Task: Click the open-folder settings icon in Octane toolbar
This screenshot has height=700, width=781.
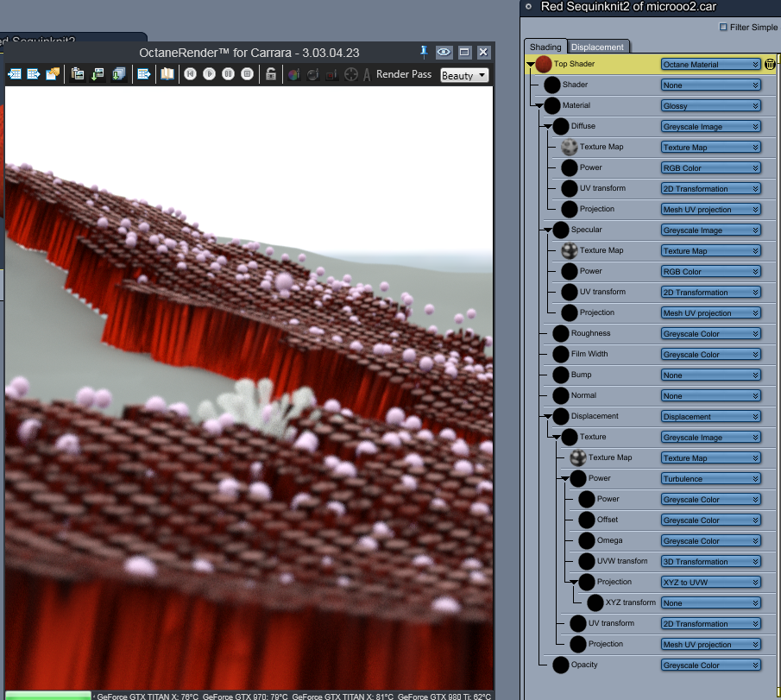Action: (x=53, y=74)
